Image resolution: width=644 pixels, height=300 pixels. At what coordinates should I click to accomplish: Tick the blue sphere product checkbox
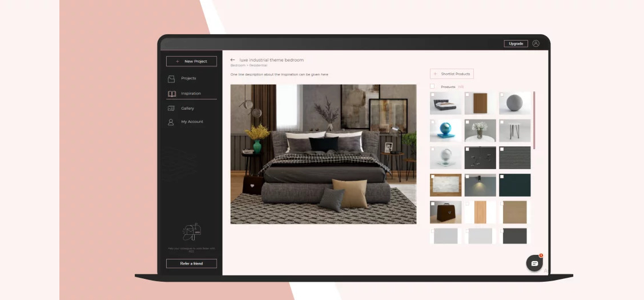pos(433,122)
